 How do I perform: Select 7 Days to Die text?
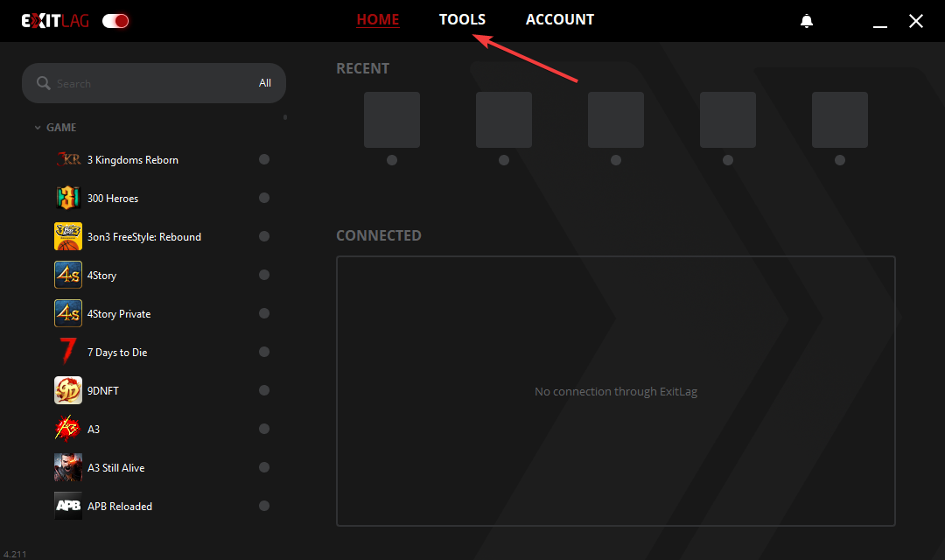click(x=117, y=353)
